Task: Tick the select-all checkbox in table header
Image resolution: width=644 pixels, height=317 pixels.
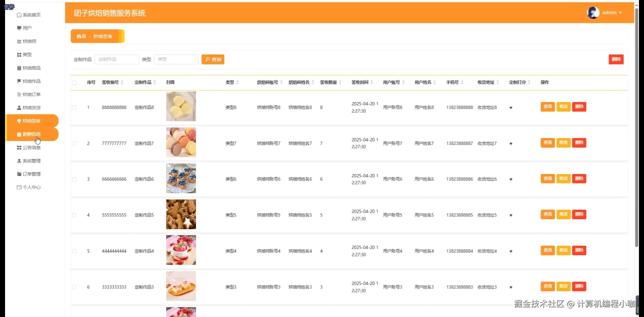Action: coord(74,83)
